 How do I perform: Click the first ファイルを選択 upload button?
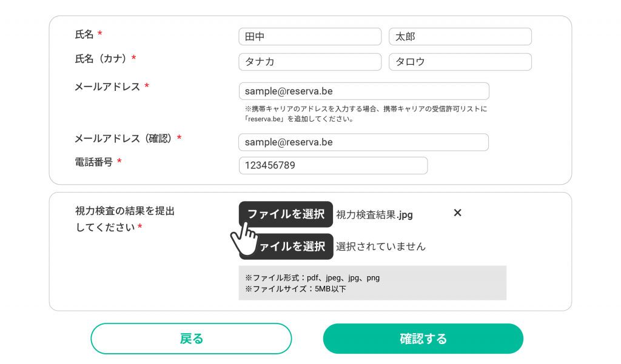click(x=286, y=214)
